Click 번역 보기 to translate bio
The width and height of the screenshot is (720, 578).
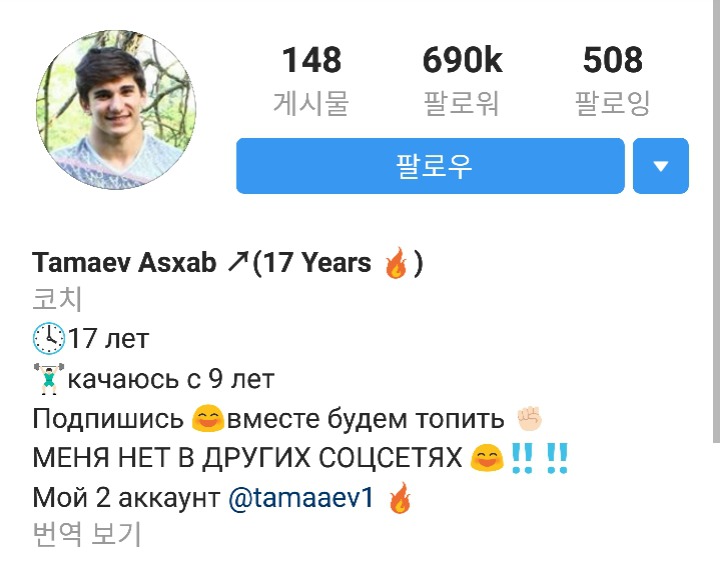click(x=86, y=534)
